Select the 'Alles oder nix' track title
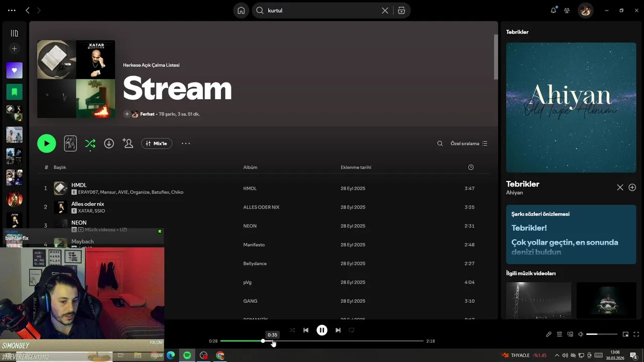Image resolution: width=644 pixels, height=362 pixels. [88, 204]
